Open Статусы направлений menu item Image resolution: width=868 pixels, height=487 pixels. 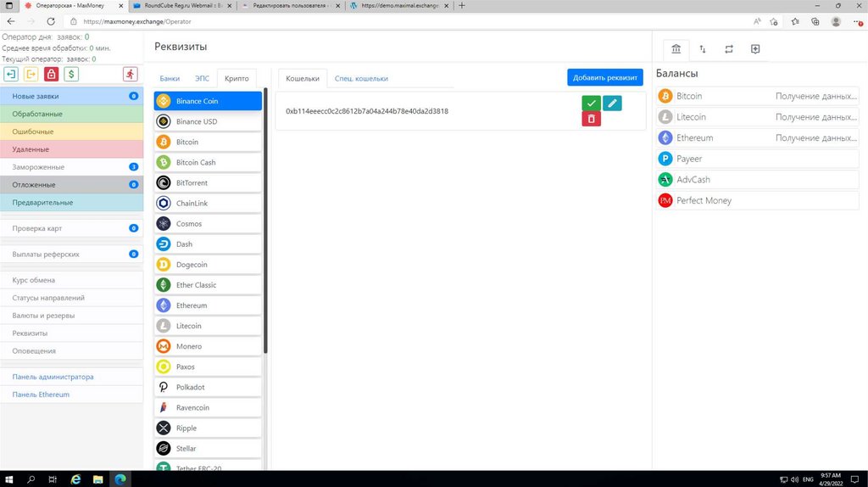pos(71,298)
